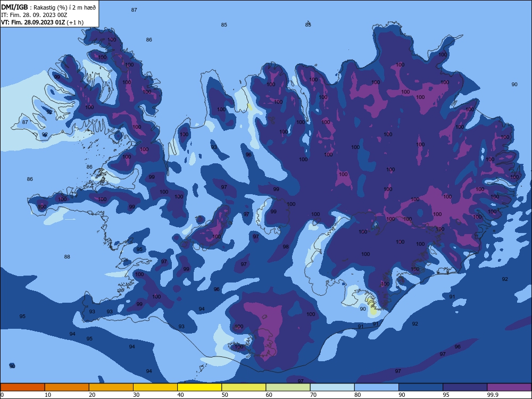Click the legend tick label 70
The image size is (532, 399).
(313, 395)
